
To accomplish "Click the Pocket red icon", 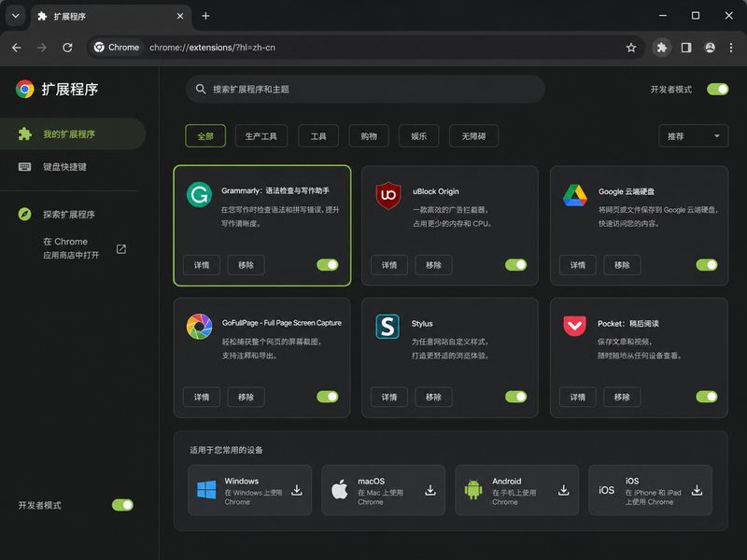I will click(x=574, y=326).
